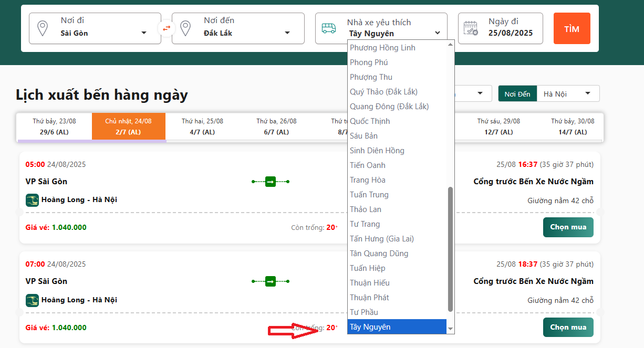Click the 25/08 18:37 arrival time
The image size is (644, 348).
tap(517, 264)
